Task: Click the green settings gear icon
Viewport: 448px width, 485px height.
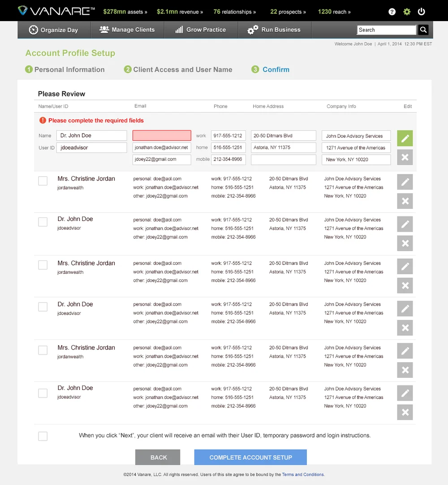Action: (x=407, y=12)
